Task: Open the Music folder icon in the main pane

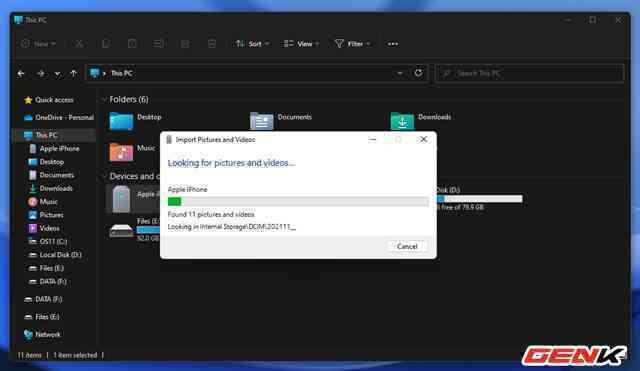Action: tap(121, 152)
